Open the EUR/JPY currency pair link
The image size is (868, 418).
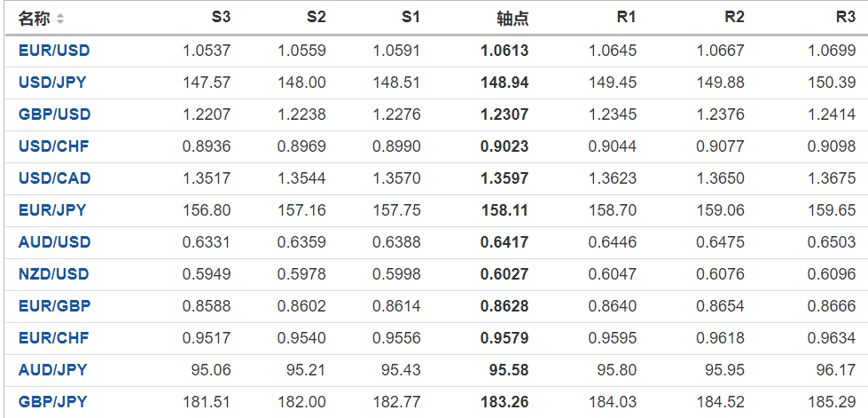pyautogui.click(x=52, y=210)
